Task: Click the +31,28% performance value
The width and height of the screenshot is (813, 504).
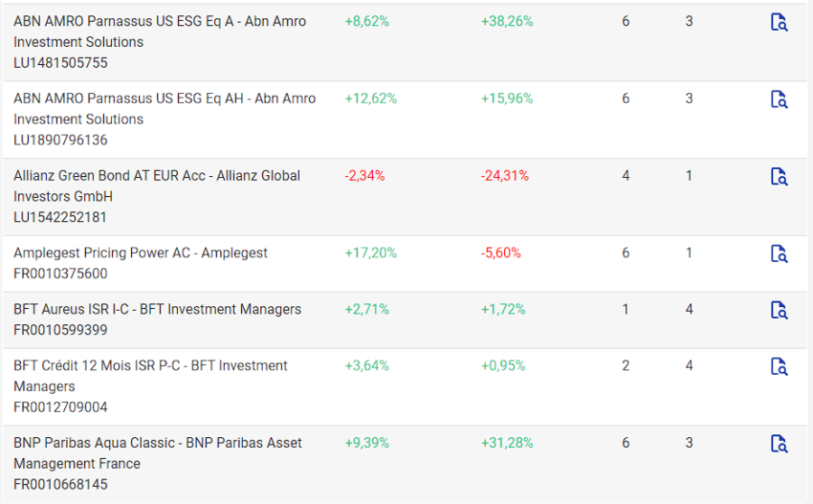Action: point(507,443)
